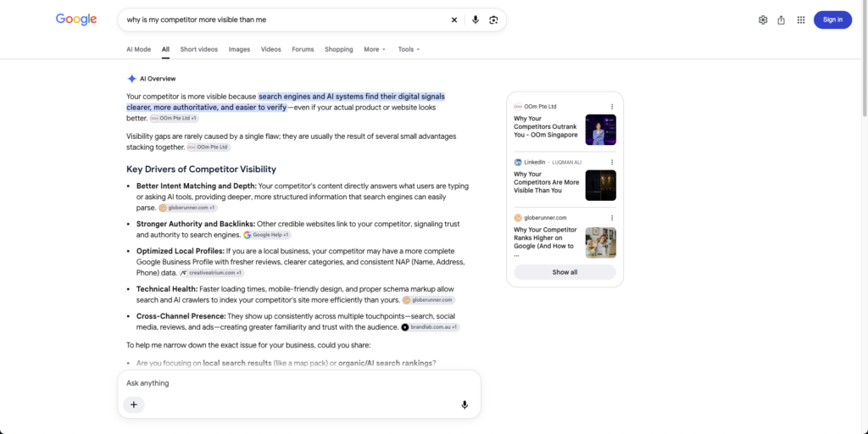Click microphone icon in Ask anything box

465,404
